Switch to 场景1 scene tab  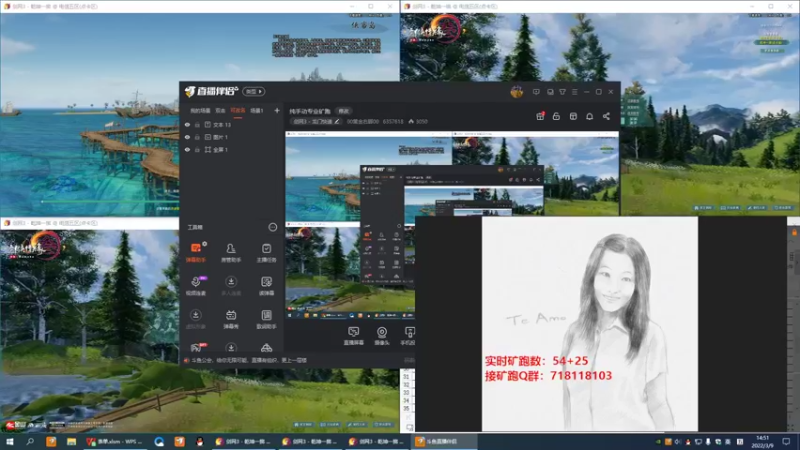coord(257,111)
